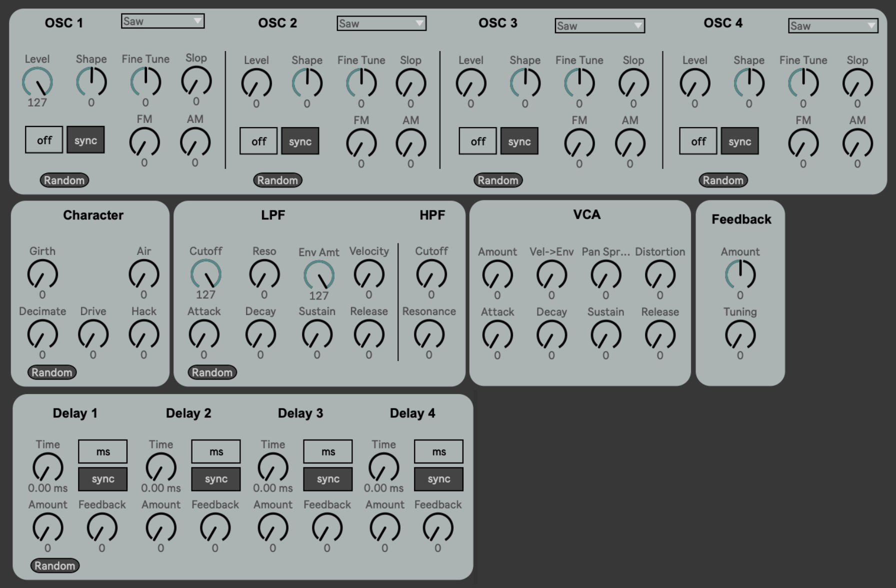Click the OSC 3 Fine Tune knob
The image size is (896, 588).
[579, 83]
